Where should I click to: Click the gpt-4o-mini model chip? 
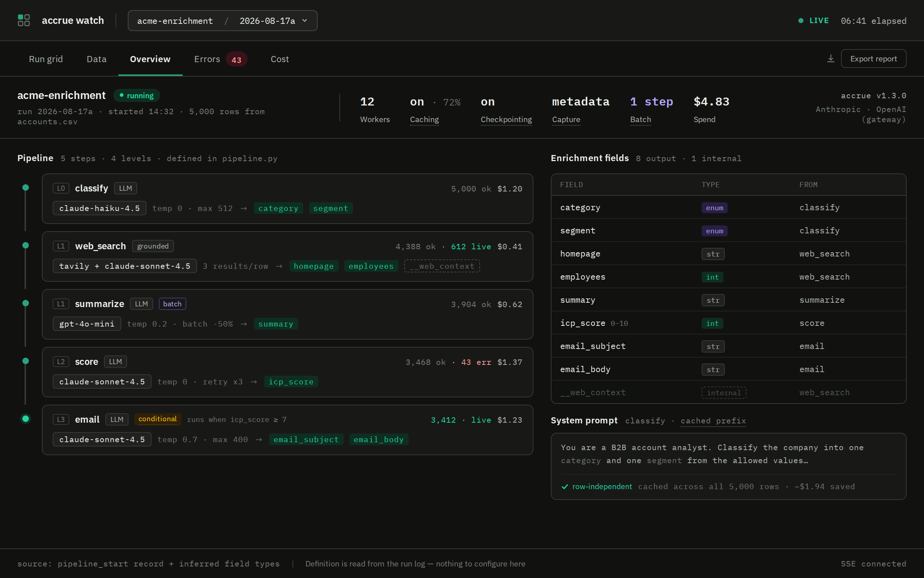click(87, 324)
